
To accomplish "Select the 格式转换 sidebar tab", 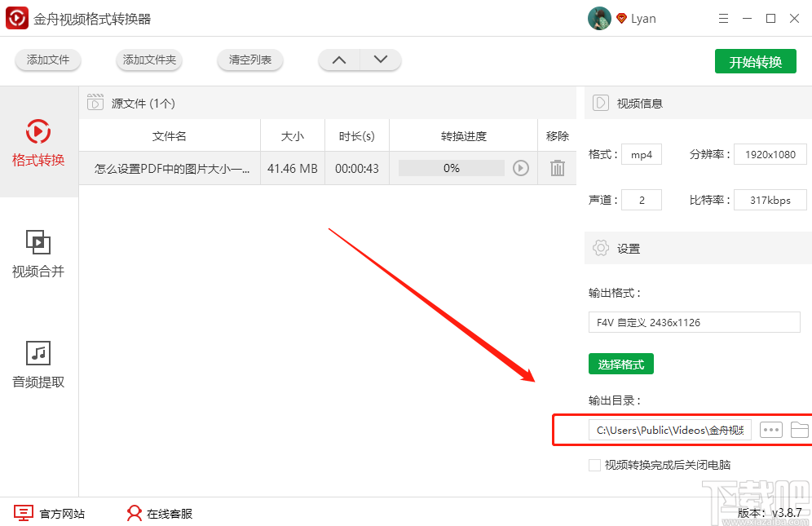I will (38, 144).
